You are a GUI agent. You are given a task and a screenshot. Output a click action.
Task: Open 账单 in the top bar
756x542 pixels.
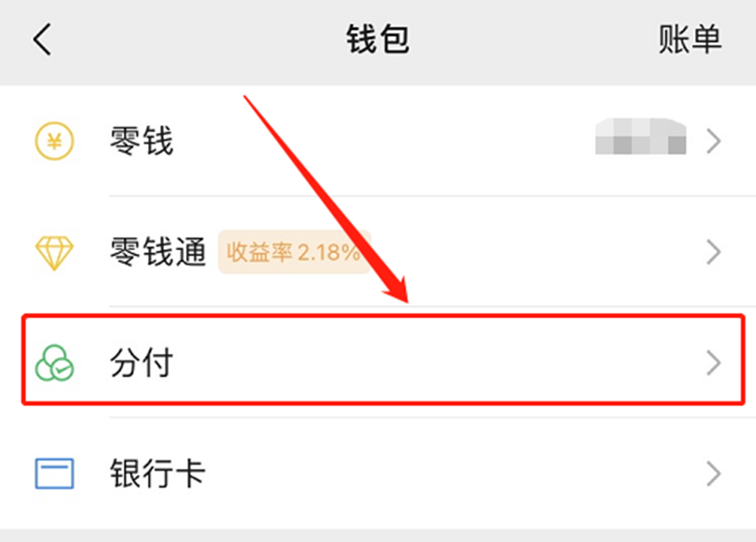690,39
